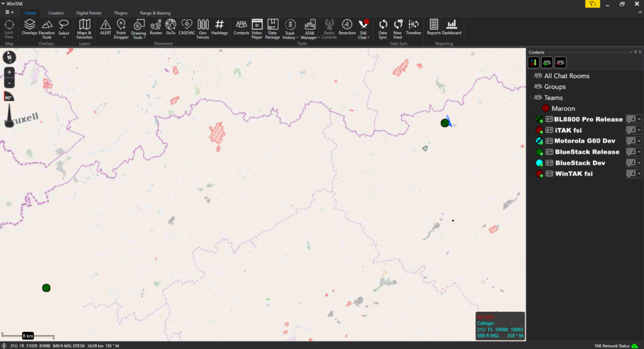Collapse the Teams tree node
Image resolution: width=644 pixels, height=349 pixels.
pos(531,97)
